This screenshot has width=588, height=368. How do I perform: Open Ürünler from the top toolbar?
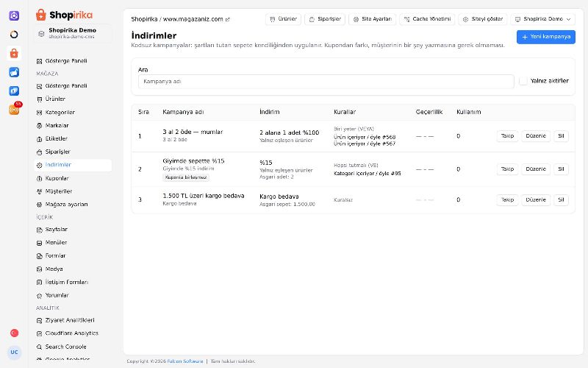tap(283, 19)
